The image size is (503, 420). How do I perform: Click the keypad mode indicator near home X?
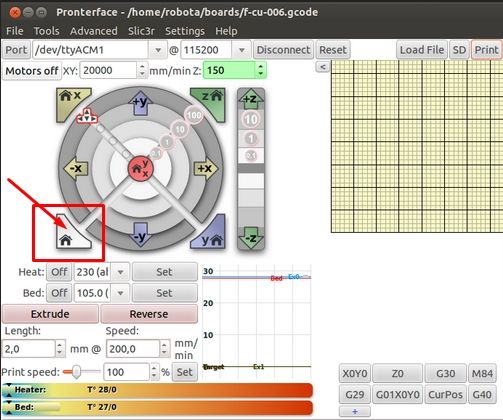(87, 116)
